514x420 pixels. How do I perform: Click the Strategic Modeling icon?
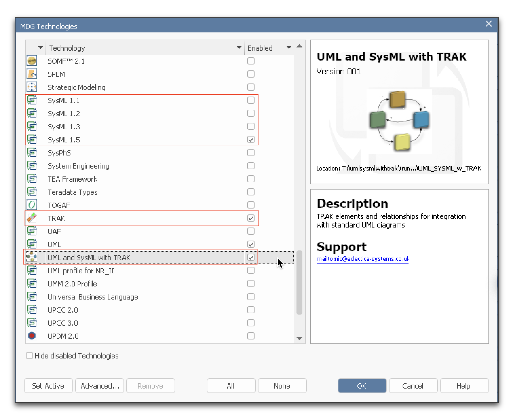click(32, 87)
